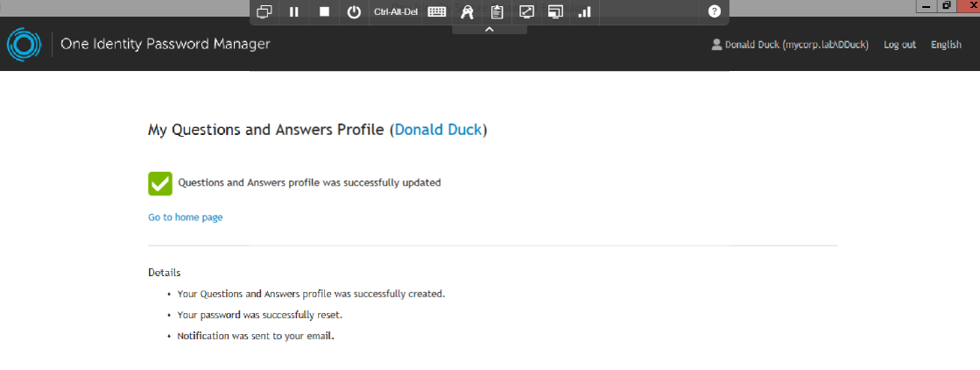
Task: Click the green success checkmark
Action: [160, 183]
